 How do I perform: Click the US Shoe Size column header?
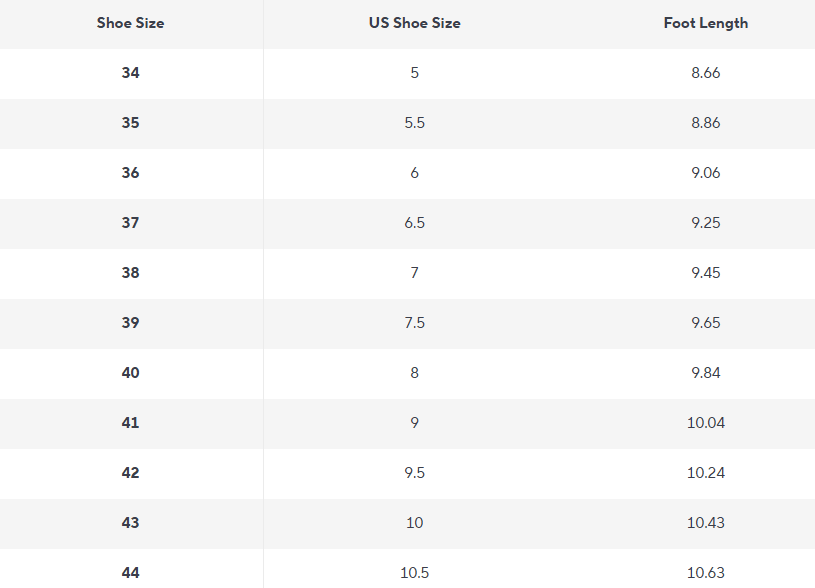coord(414,23)
